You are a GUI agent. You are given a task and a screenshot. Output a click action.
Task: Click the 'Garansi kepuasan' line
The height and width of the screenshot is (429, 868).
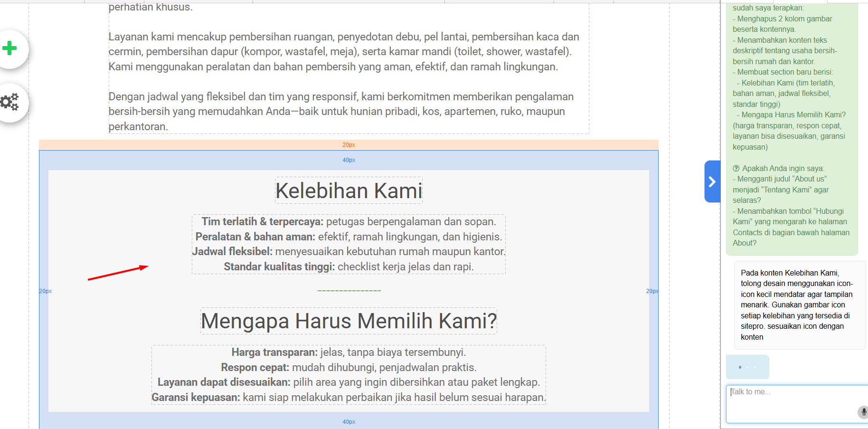pyautogui.click(x=349, y=397)
